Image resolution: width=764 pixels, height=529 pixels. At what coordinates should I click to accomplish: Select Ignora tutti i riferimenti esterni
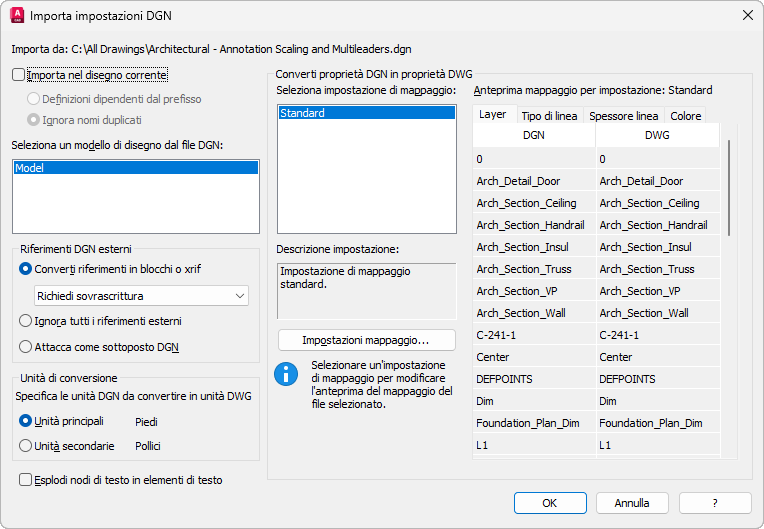(x=26, y=321)
